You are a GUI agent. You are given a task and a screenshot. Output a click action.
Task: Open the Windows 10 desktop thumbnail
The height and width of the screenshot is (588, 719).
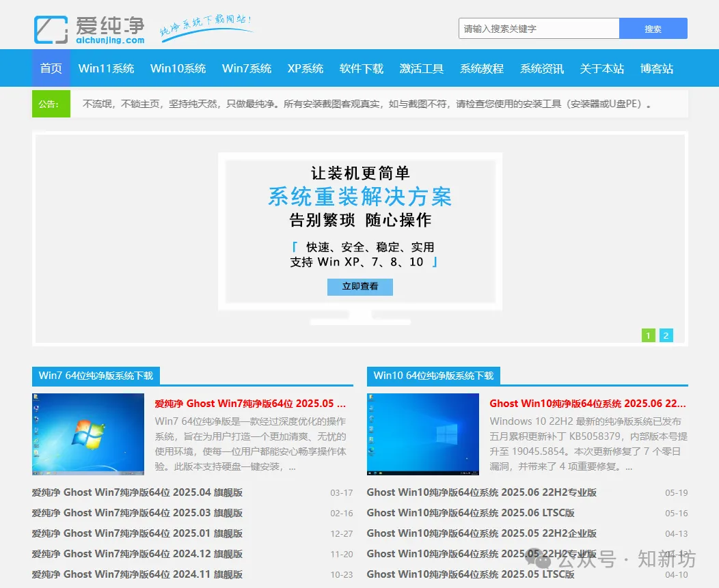(x=423, y=434)
